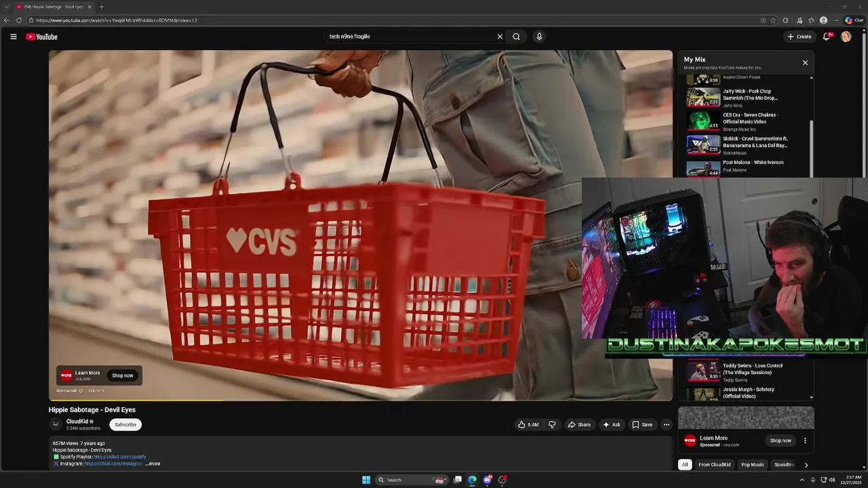This screenshot has height=488, width=868.
Task: Open the Copilot Chat button in Edge
Action: coord(854,20)
